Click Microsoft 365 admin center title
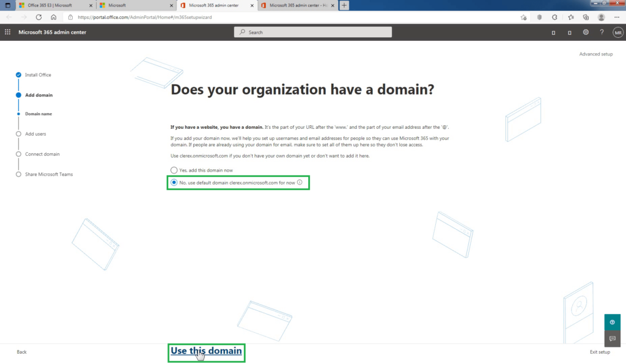This screenshot has height=364, width=626. [x=53, y=32]
